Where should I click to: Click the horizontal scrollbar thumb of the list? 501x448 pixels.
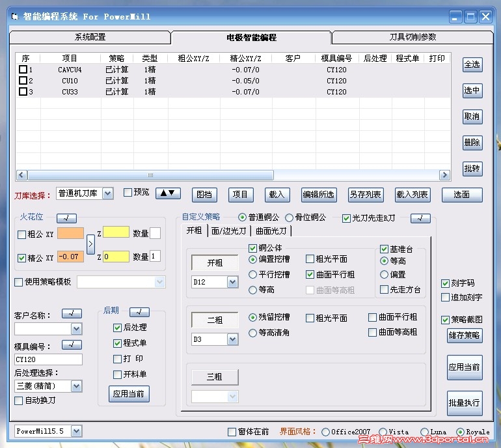click(150, 175)
